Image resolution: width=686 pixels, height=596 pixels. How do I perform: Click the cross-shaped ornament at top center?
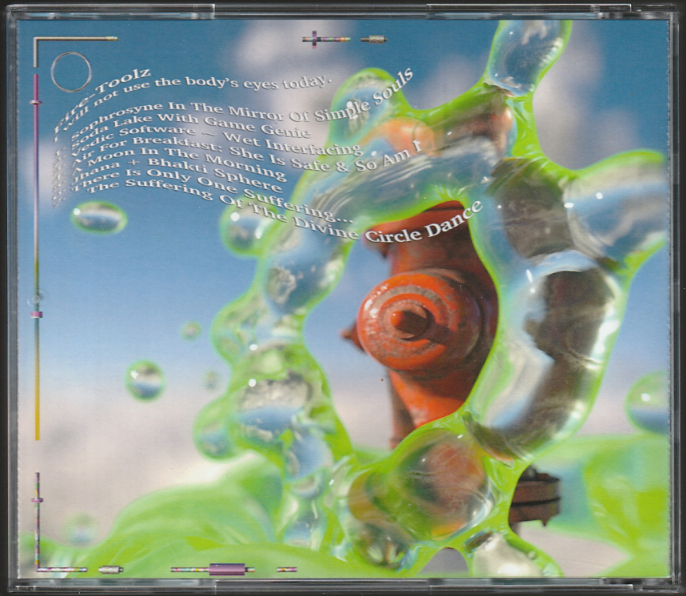[313, 39]
